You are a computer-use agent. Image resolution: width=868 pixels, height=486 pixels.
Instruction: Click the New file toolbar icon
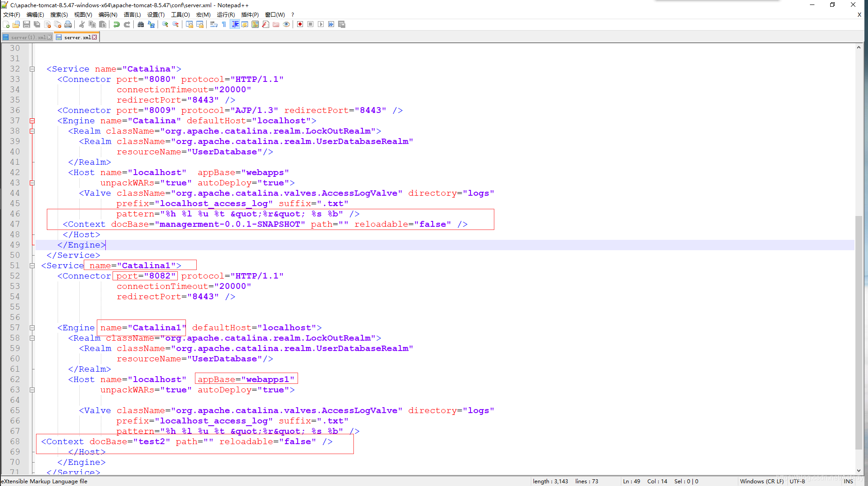(x=6, y=24)
